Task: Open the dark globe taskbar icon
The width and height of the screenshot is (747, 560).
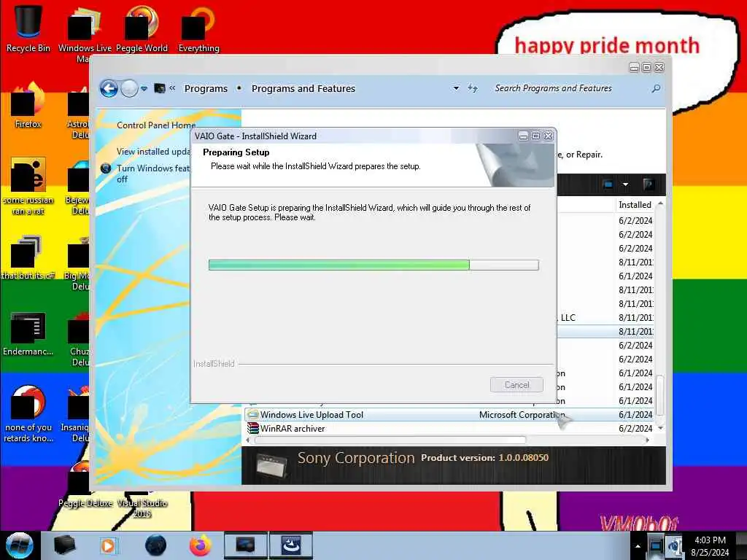Action: pos(156,545)
